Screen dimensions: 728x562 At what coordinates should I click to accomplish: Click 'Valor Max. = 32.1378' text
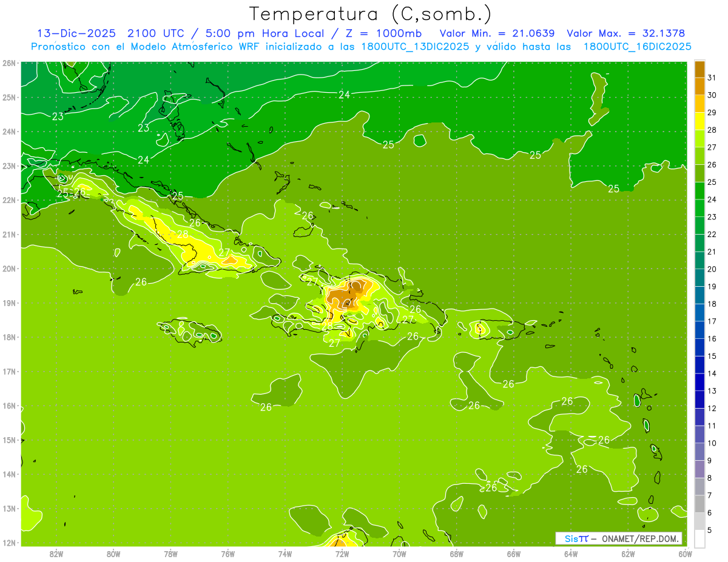pos(626,33)
